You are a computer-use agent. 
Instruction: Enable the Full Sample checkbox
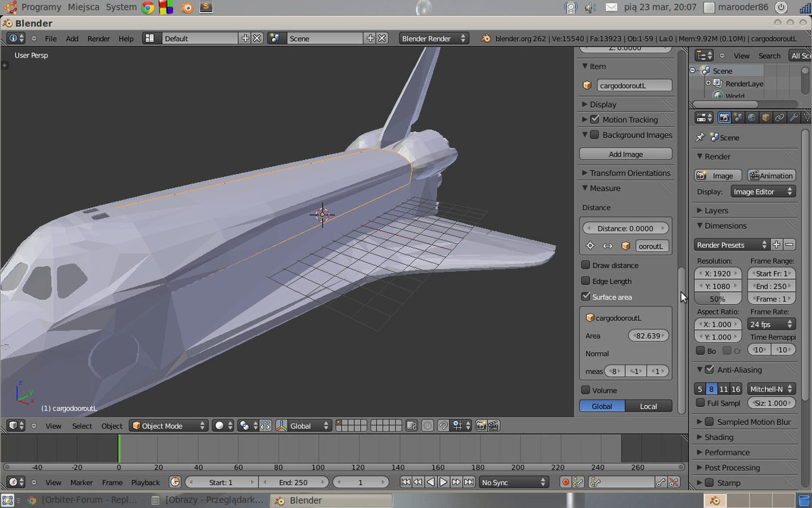coord(700,403)
